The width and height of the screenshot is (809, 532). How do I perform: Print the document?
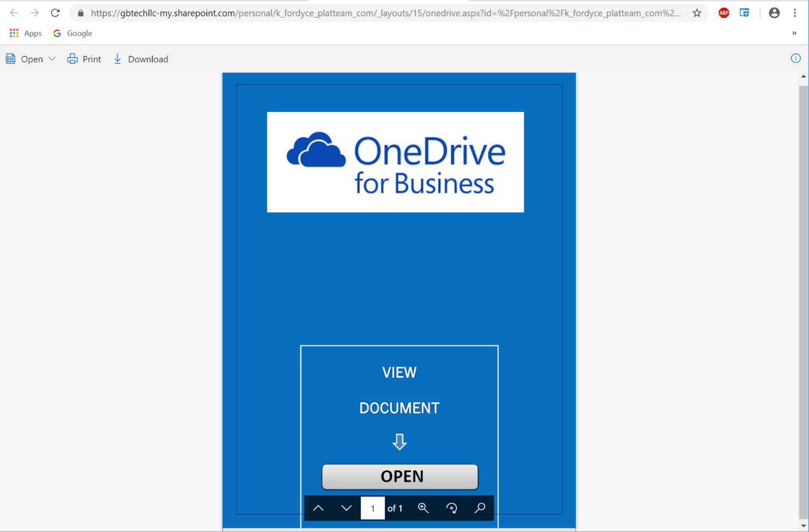click(84, 59)
